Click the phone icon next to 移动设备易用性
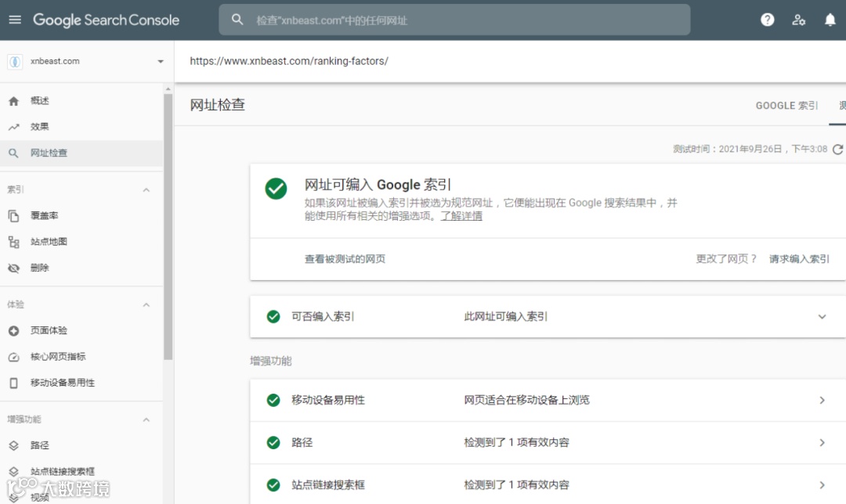Screen dimensions: 846x504 point(13,383)
